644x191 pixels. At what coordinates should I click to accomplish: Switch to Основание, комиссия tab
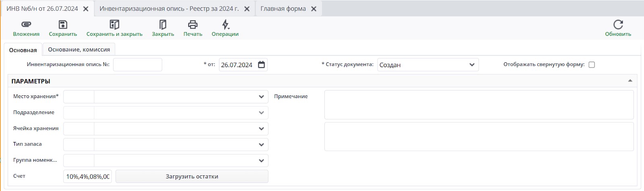click(79, 49)
